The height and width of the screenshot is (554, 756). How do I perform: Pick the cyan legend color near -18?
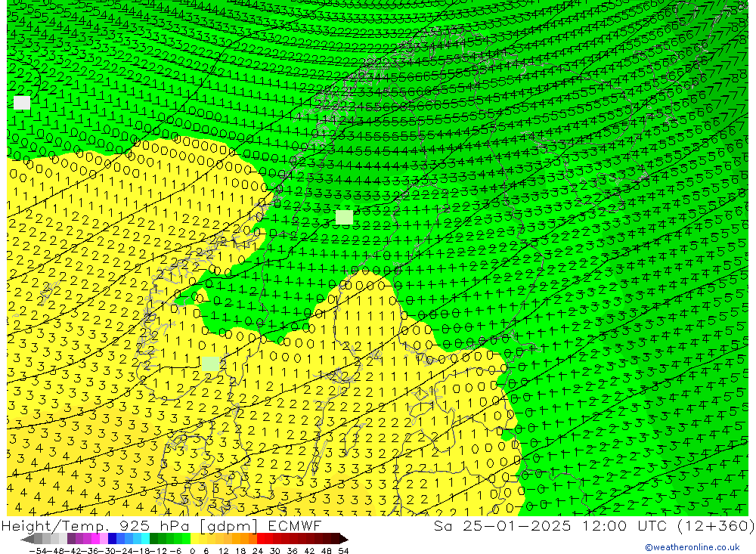coord(145,539)
